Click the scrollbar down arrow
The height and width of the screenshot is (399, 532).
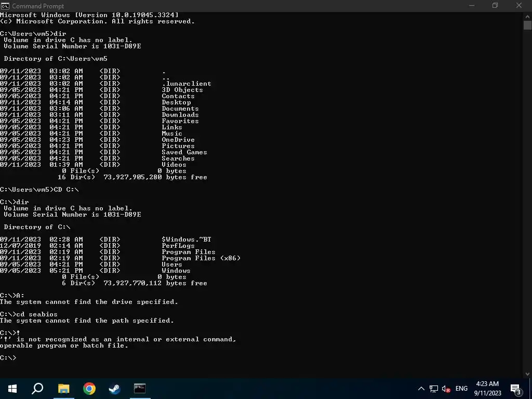[527, 374]
